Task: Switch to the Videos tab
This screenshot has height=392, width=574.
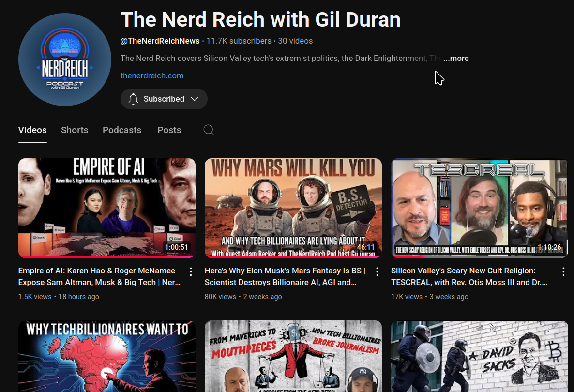Action: (32, 130)
